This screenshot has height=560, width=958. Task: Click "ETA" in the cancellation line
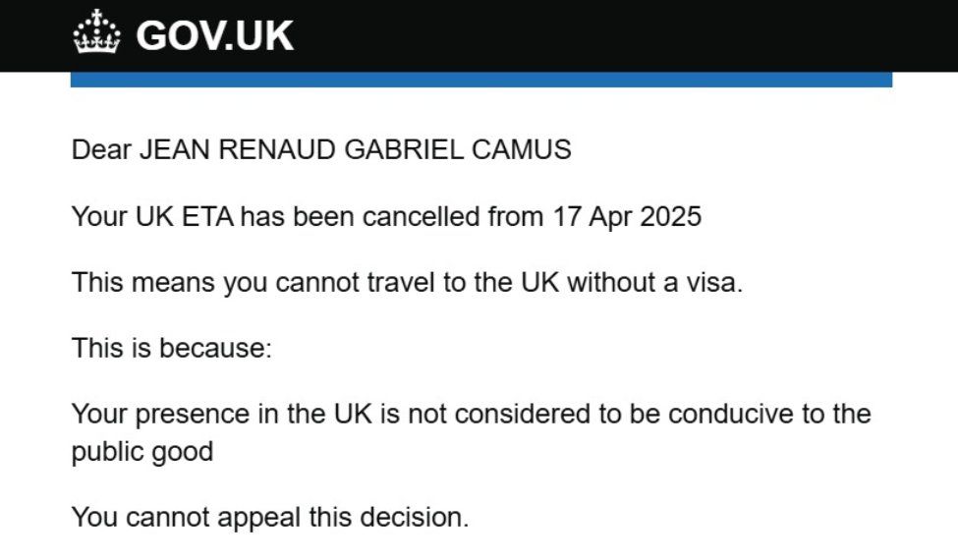pyautogui.click(x=207, y=216)
